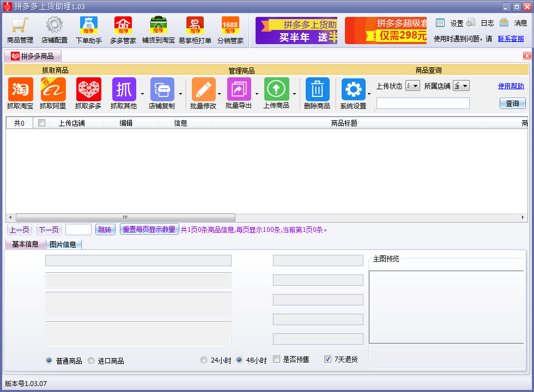
Task: Open 店铺配置 gear icon
Action: (54, 30)
